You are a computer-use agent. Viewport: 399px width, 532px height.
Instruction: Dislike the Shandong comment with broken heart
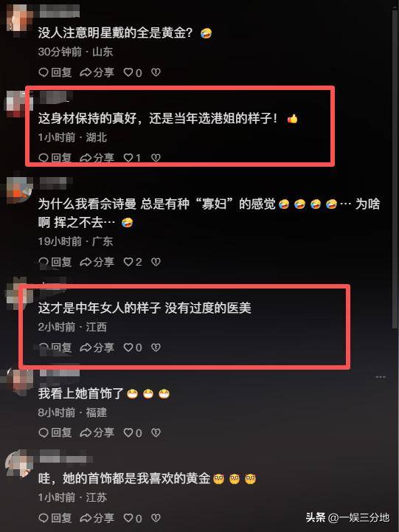(156, 72)
